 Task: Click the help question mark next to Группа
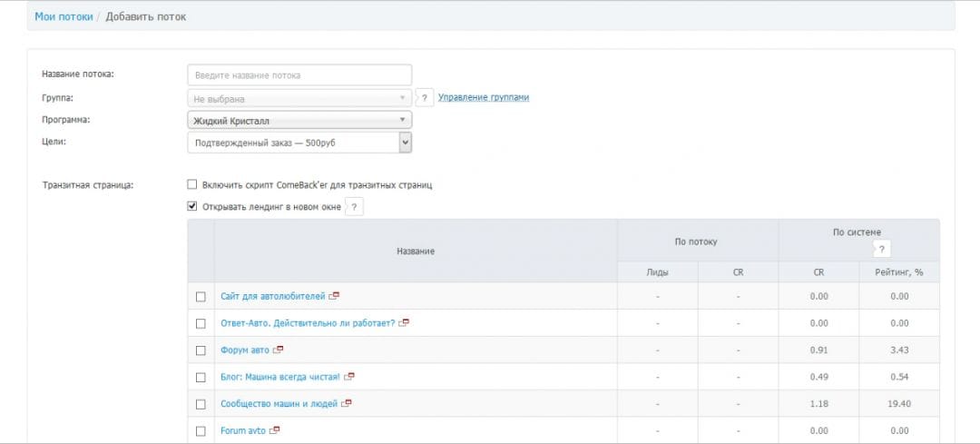pyautogui.click(x=424, y=98)
